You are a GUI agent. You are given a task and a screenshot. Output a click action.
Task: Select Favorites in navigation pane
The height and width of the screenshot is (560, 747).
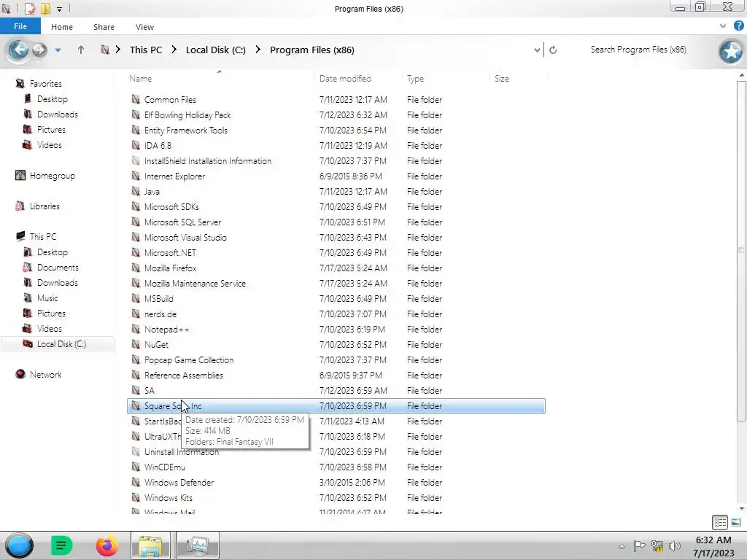(x=45, y=84)
